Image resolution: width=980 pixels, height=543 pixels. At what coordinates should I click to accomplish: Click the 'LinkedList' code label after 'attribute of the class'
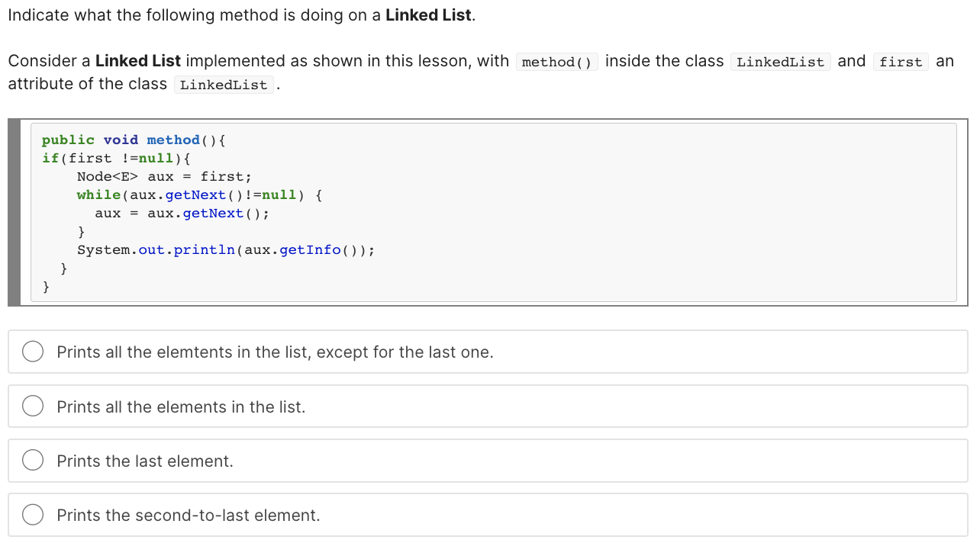[224, 85]
